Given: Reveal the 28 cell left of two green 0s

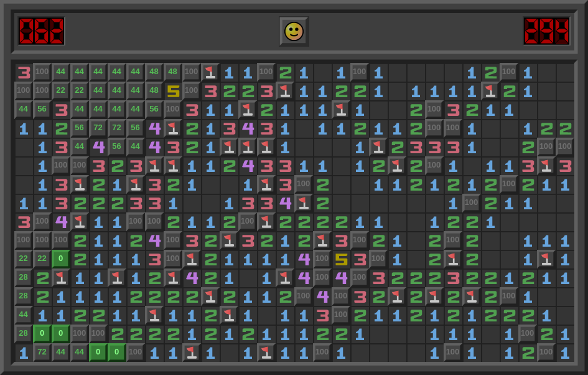Looking at the screenshot, I should pyautogui.click(x=24, y=334).
